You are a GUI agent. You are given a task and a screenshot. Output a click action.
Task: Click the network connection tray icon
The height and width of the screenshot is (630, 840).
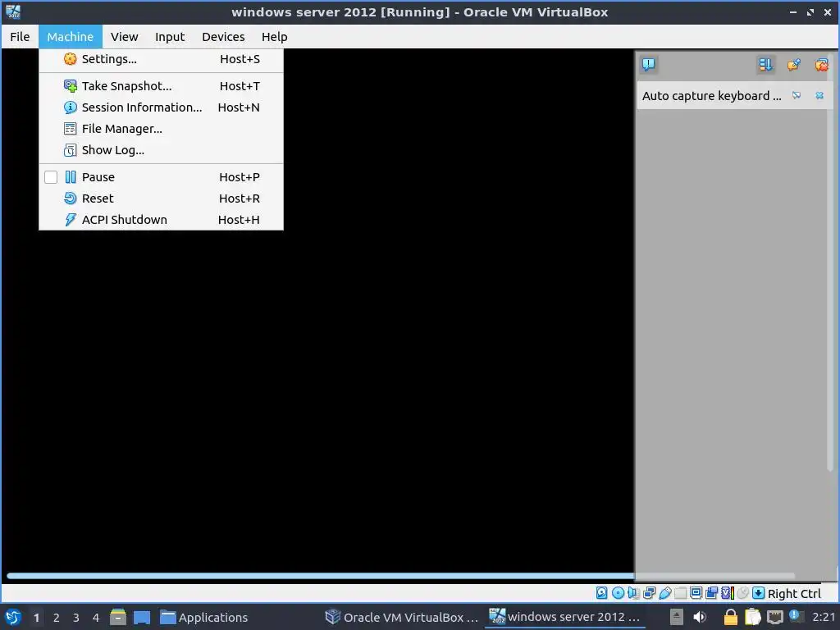coord(775,617)
